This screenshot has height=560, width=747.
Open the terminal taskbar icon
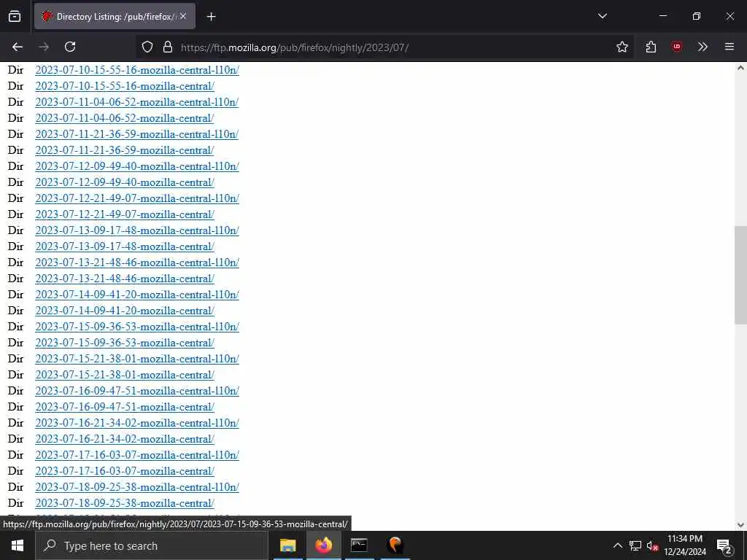click(359, 545)
